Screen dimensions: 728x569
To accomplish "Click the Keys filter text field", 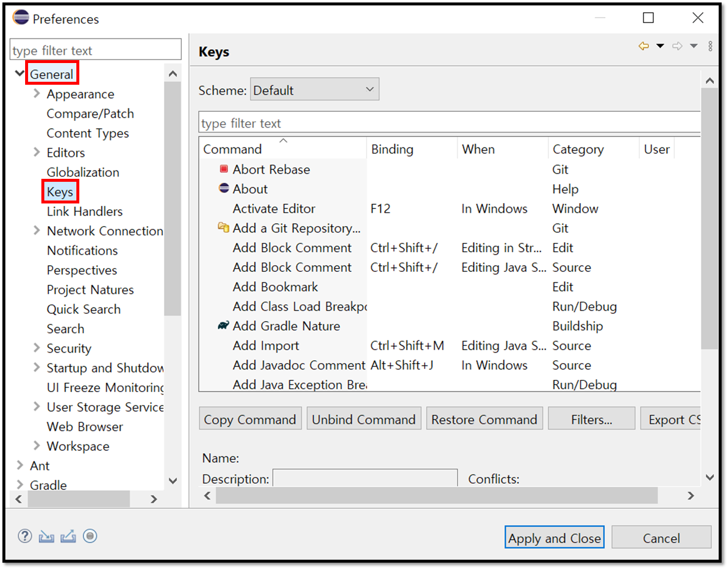I will (449, 123).
